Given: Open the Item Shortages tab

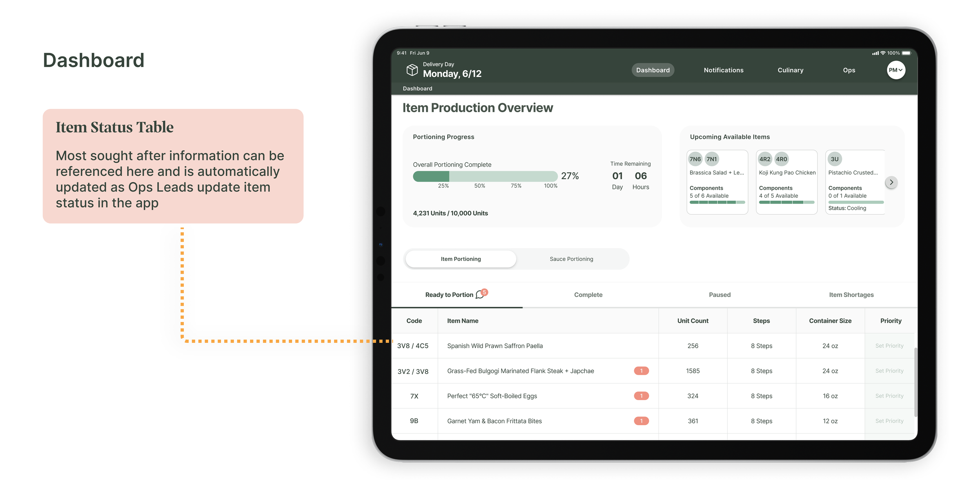Looking at the screenshot, I should point(851,295).
